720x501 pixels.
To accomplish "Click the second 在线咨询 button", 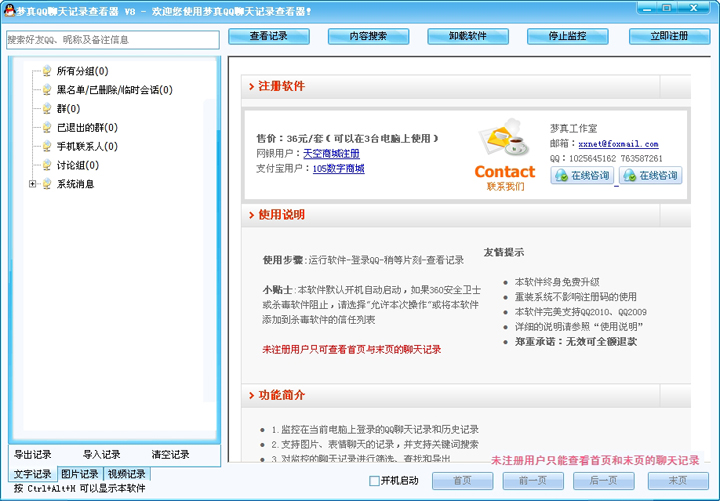I will tap(651, 175).
